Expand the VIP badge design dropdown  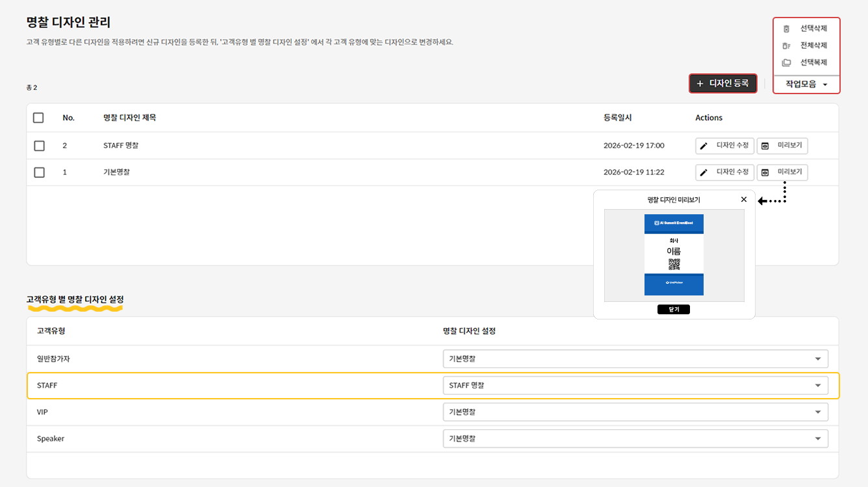tap(635, 412)
